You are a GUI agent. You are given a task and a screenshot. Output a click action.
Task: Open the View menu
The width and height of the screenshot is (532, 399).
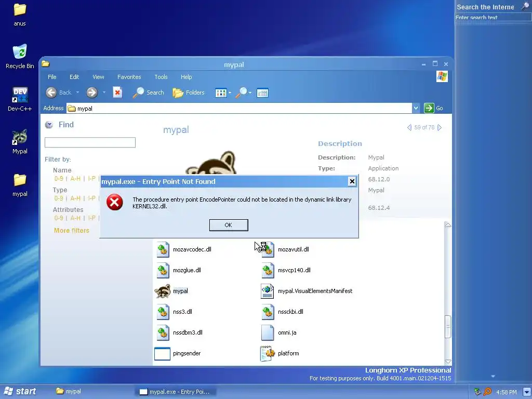[98, 77]
